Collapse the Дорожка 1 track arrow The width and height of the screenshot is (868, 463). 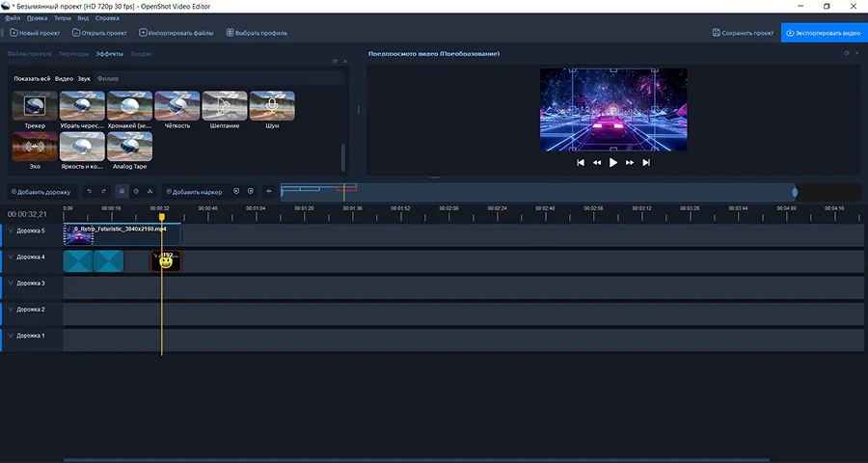tap(11, 335)
